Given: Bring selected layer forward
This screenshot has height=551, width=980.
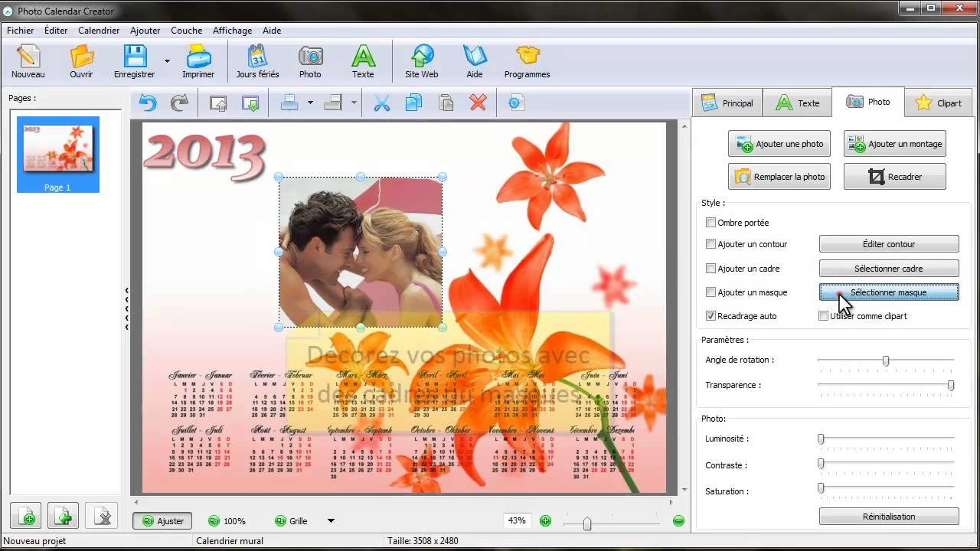Looking at the screenshot, I should click(218, 103).
